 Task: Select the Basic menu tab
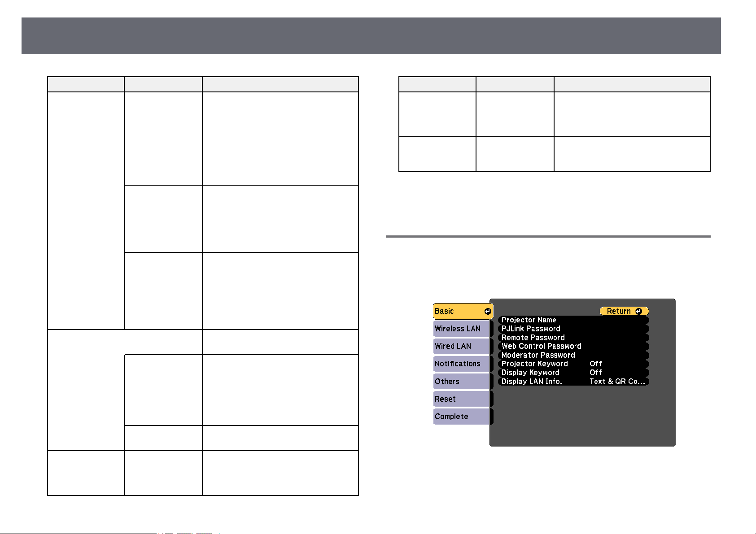(x=463, y=311)
